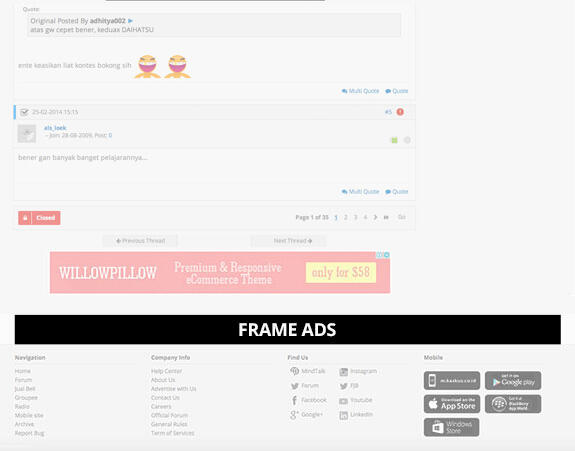Open Careers link
Image resolution: width=575 pixels, height=451 pixels.
[161, 406]
